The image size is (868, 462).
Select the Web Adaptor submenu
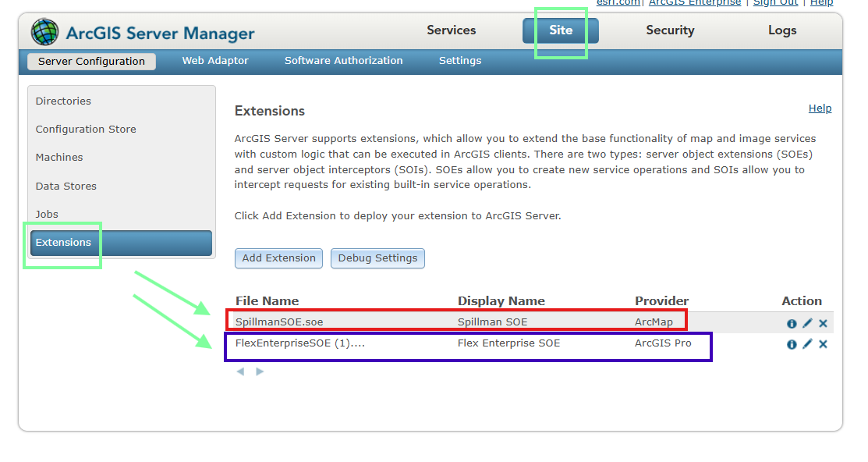(215, 61)
